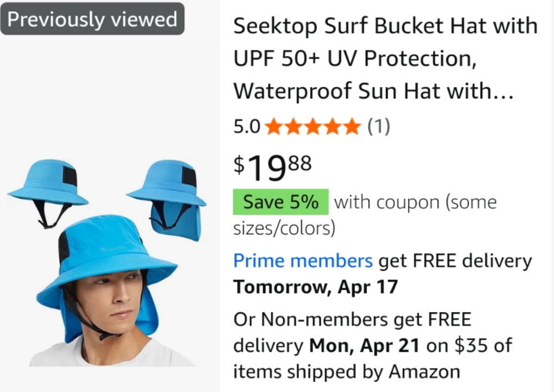Click the "Mon, Apr 21" delivery date
This screenshot has height=392, width=554.
point(364,345)
